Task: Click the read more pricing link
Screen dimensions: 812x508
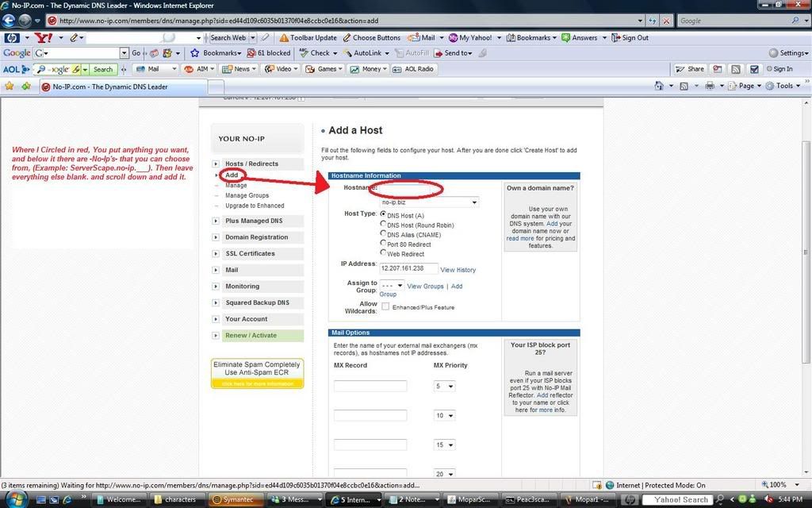Action: (520, 238)
